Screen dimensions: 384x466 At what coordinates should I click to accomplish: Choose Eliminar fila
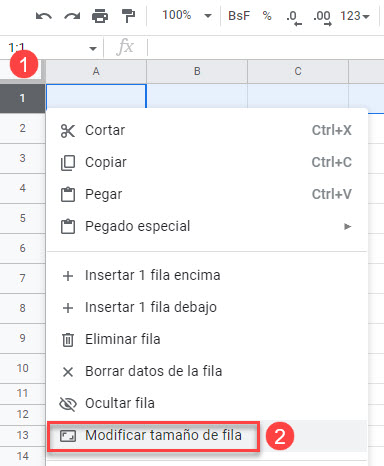[x=207, y=340]
